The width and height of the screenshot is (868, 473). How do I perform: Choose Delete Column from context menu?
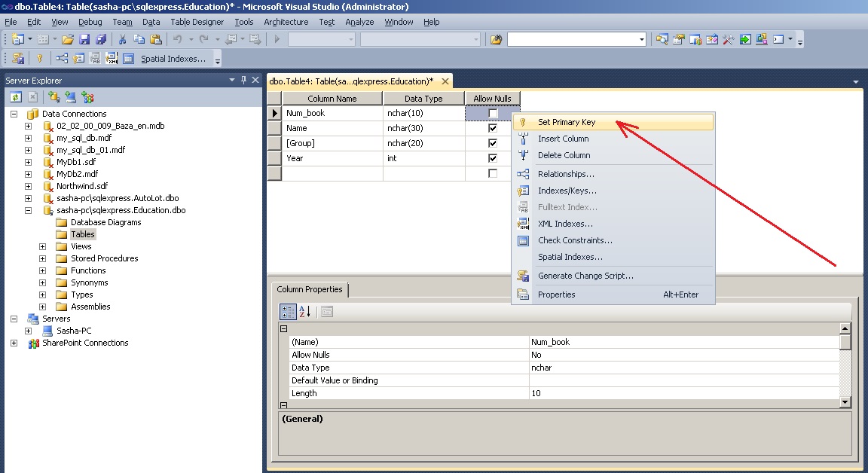(613, 155)
